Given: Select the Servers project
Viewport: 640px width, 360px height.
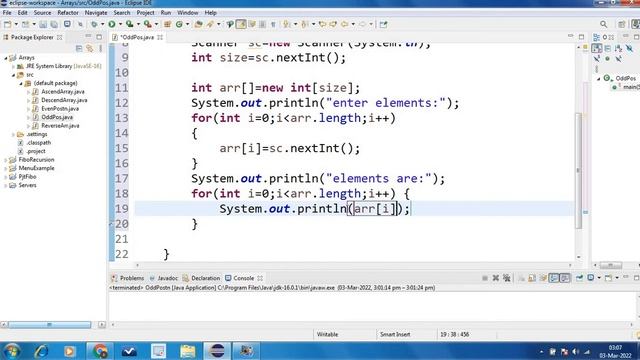Looking at the screenshot, I should (x=27, y=185).
